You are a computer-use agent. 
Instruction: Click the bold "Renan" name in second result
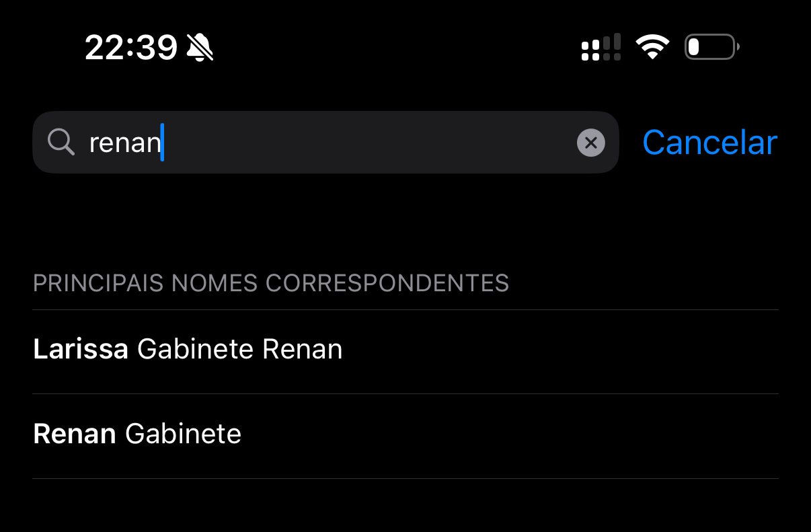74,434
